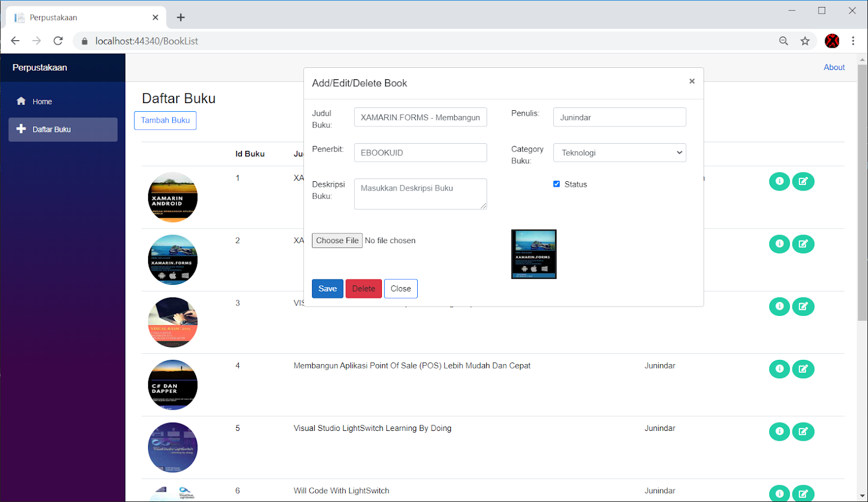Edit the Point Of Sale book

[803, 368]
